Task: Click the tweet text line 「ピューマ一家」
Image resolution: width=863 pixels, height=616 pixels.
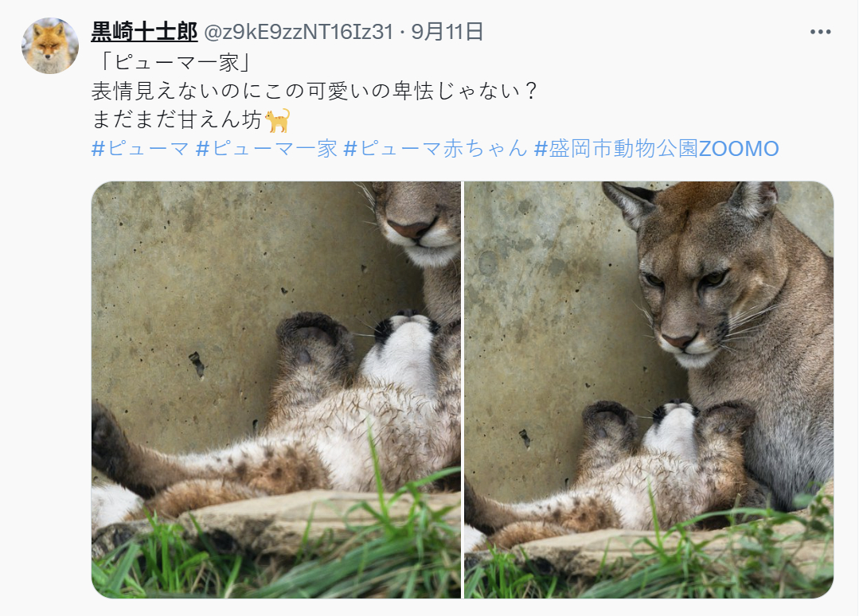Action: (174, 62)
